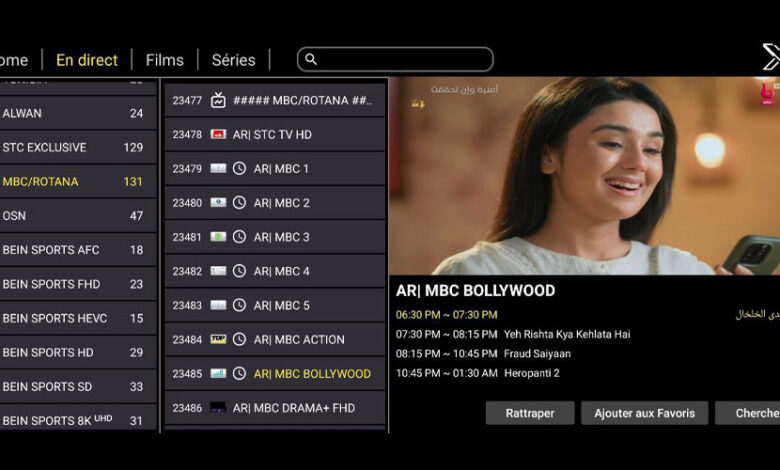The image size is (780, 470).
Task: Click the clock icon on AR| MBC ACTION row
Action: point(239,340)
